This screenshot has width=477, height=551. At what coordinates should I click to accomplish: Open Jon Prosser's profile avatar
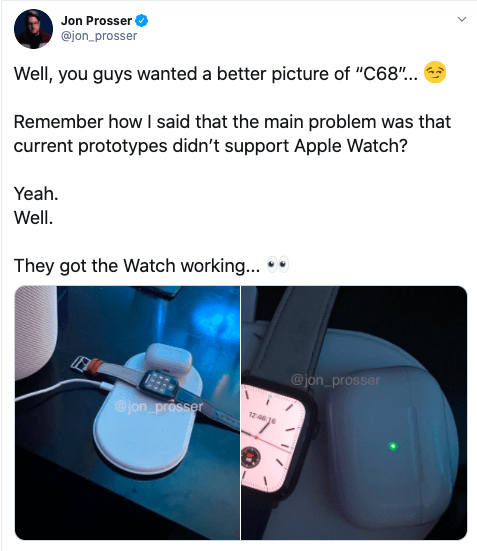coord(33,29)
